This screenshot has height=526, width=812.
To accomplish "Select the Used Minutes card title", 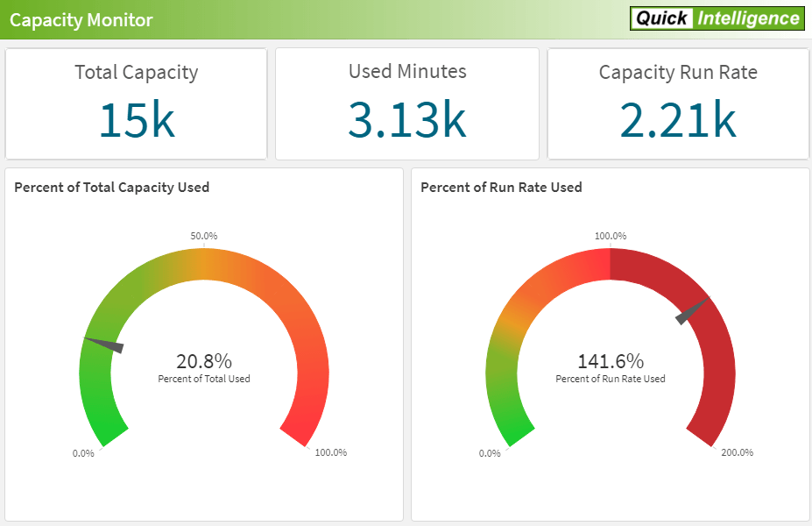I will (x=407, y=72).
